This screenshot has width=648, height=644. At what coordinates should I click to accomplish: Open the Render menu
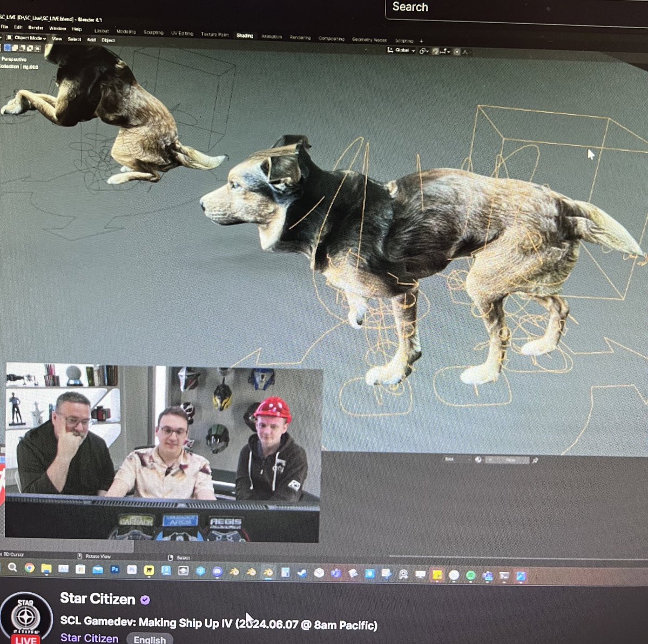36,28
